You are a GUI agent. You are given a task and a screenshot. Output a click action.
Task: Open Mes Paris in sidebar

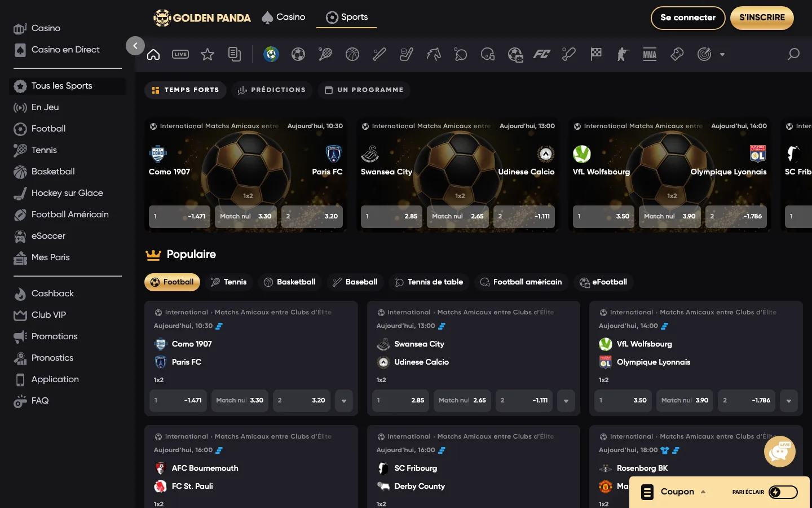pos(68,257)
